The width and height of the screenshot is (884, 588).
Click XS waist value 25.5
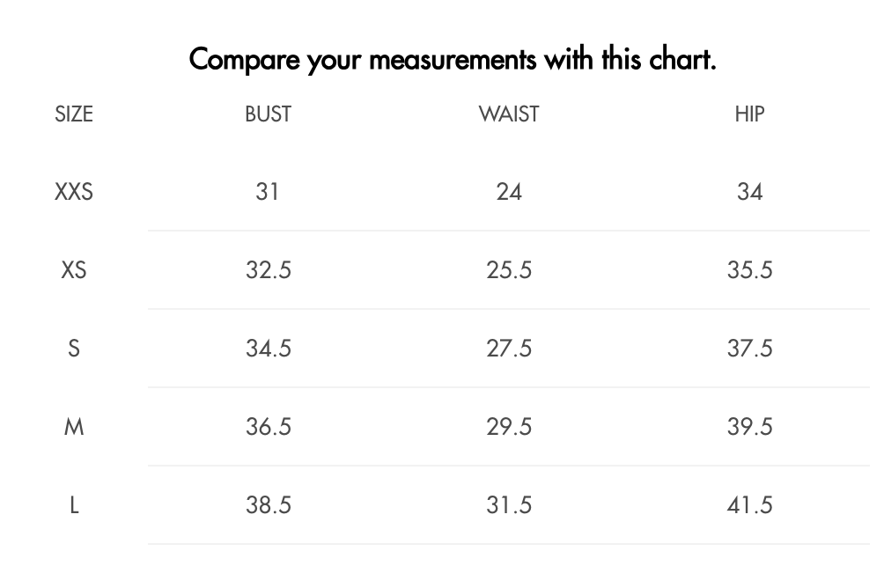pyautogui.click(x=509, y=270)
